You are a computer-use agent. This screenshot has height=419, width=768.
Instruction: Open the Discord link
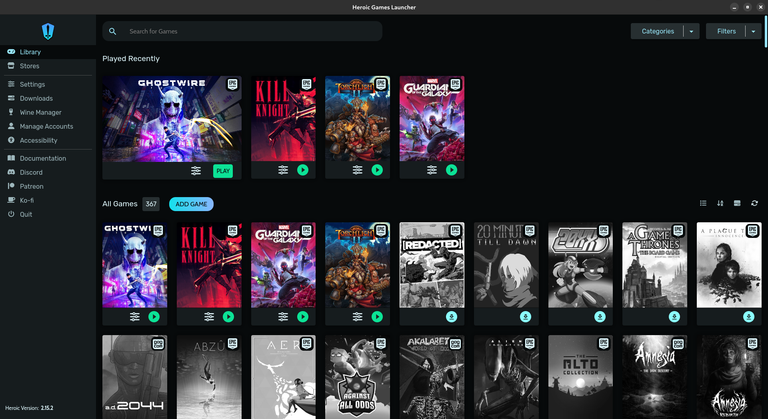coord(48,172)
